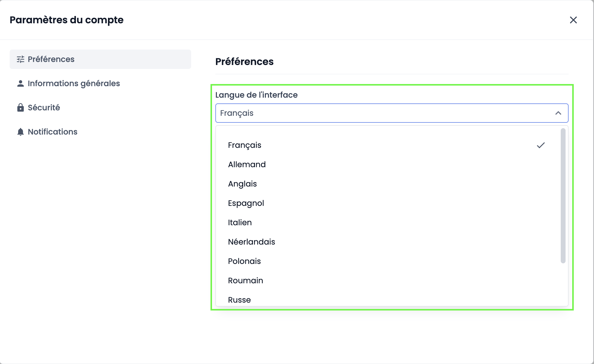Pick Italien from language options
This screenshot has width=594, height=364.
pos(240,223)
